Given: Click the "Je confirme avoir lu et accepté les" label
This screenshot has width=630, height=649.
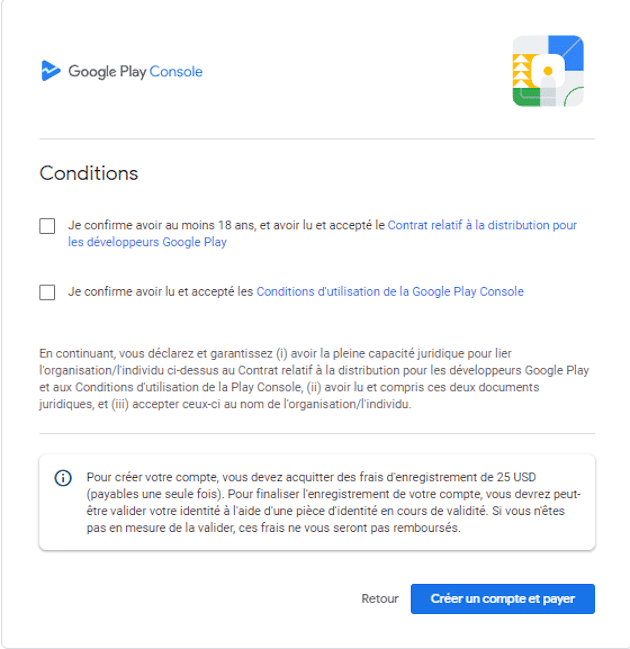Looking at the screenshot, I should pos(161,292).
